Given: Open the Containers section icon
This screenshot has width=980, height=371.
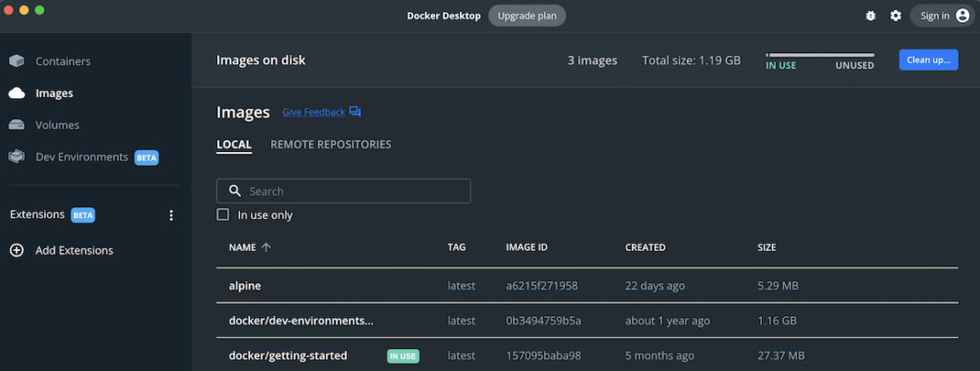Looking at the screenshot, I should click(x=16, y=61).
